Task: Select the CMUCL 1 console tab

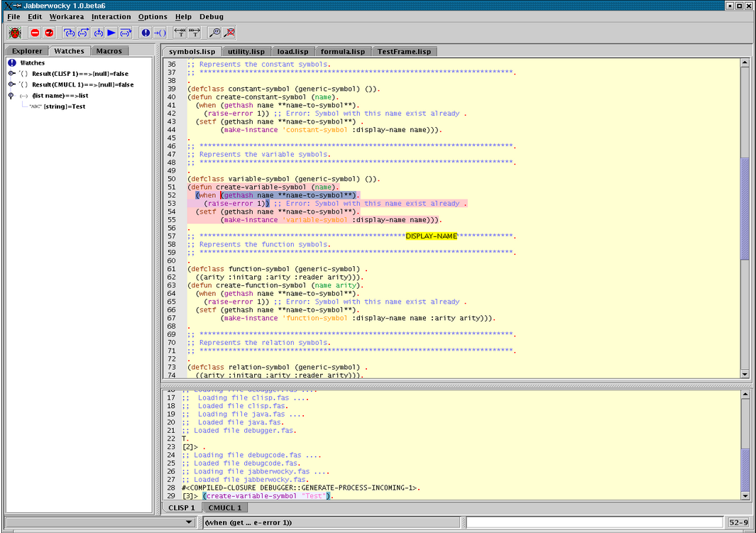Action: pyautogui.click(x=224, y=507)
